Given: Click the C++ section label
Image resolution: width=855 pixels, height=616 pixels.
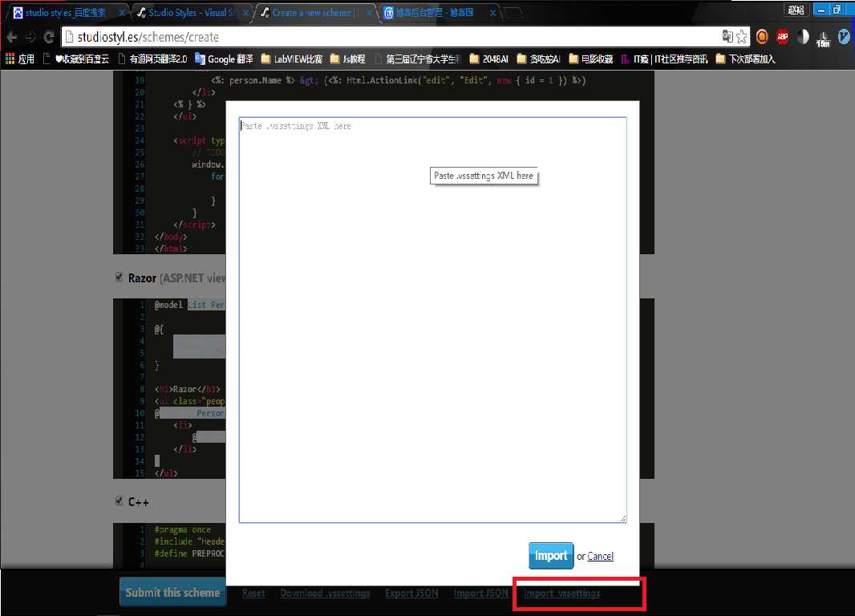Looking at the screenshot, I should tap(138, 501).
